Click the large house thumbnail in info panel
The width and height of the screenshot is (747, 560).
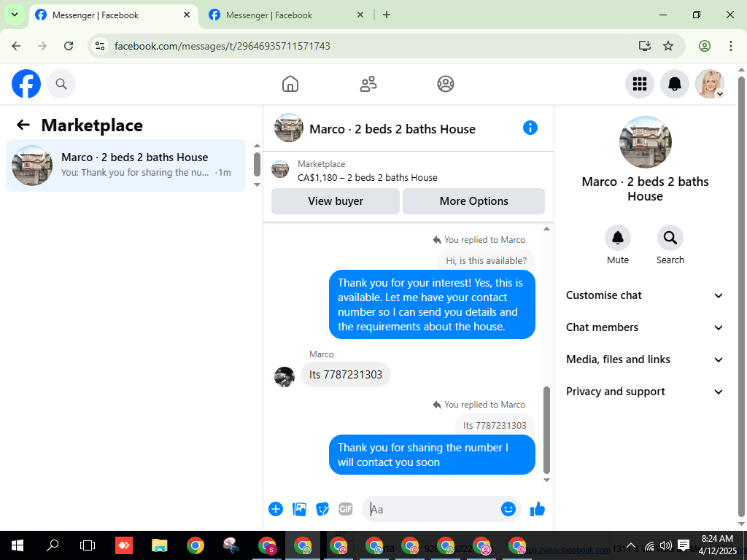coord(645,142)
